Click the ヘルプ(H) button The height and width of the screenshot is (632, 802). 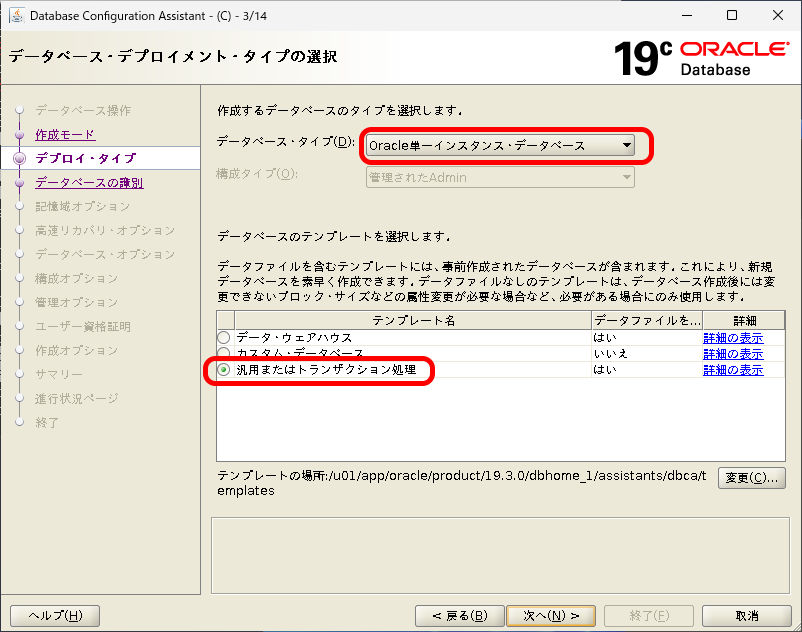(x=55, y=615)
